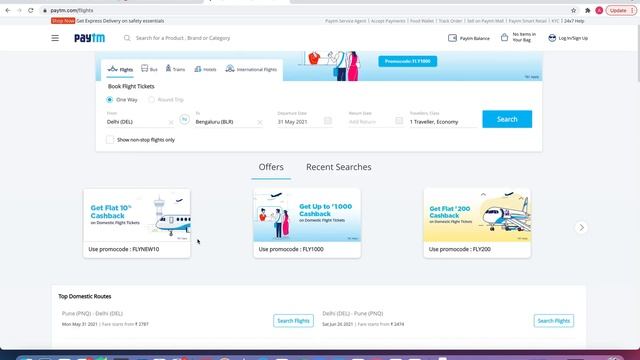Image resolution: width=640 pixels, height=360 pixels.
Task: Open the FLY200 cashback offer card
Action: click(x=477, y=223)
